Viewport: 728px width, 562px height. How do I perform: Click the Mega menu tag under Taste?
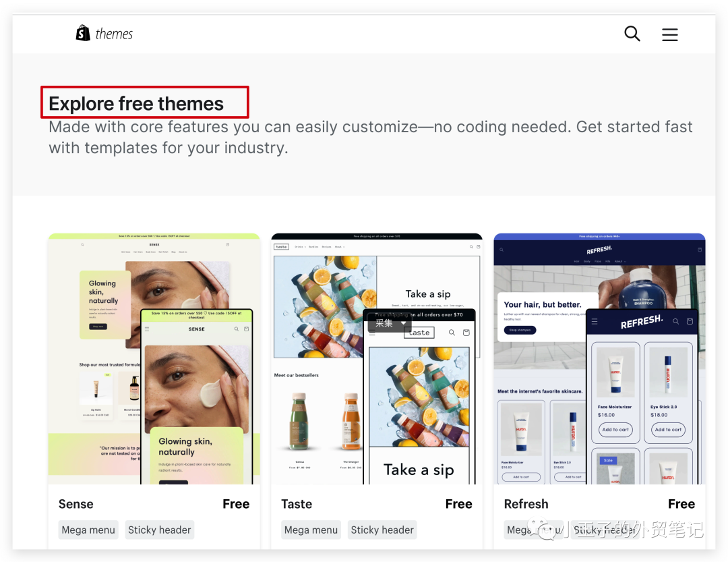tap(311, 530)
